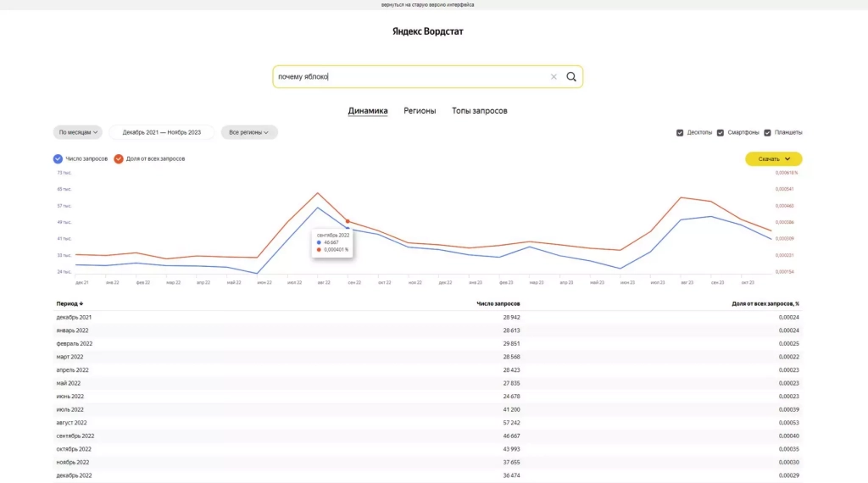Click the value 41 200 in the table

click(x=511, y=410)
